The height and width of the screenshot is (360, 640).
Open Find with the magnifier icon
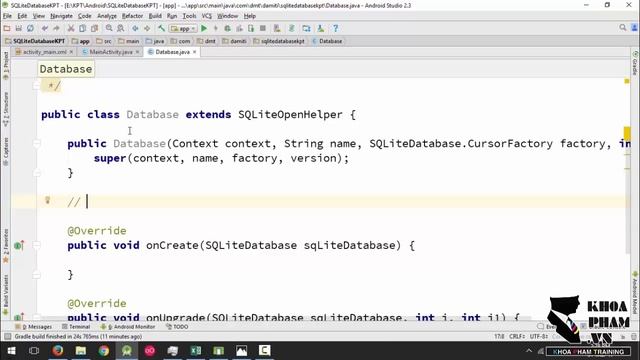[109, 28]
